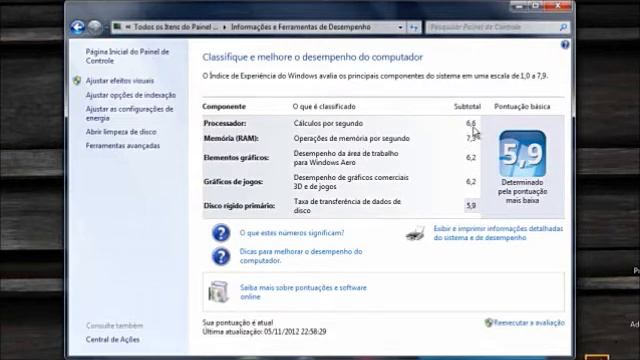Open Ajustar efeitos visuais

click(x=120, y=81)
